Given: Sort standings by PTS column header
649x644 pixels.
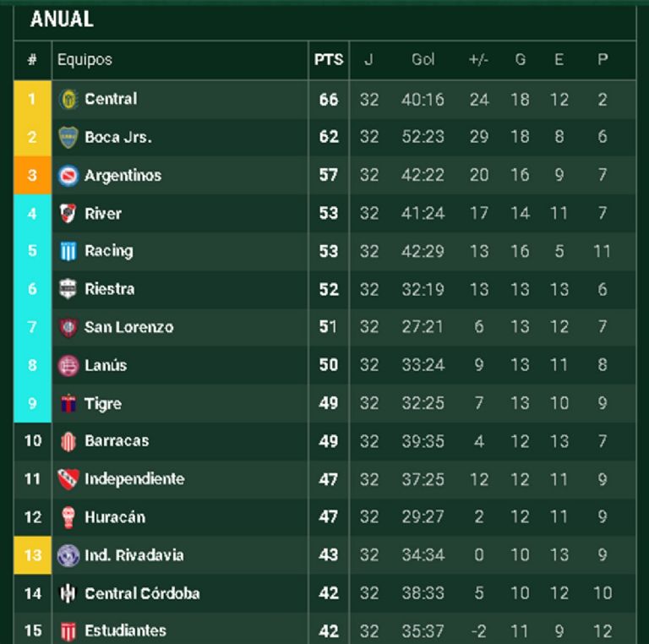Looking at the screenshot, I should click(329, 60).
